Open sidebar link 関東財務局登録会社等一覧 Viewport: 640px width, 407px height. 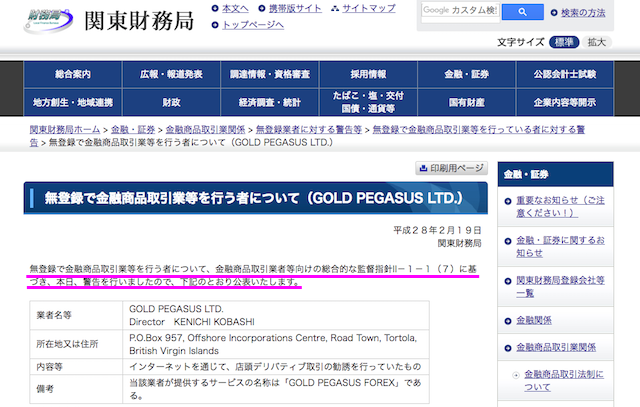click(x=560, y=287)
